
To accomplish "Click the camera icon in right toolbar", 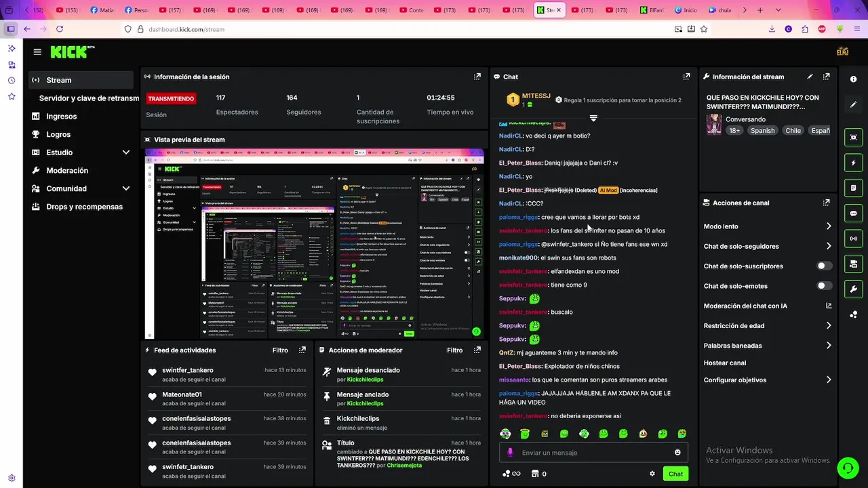I will click(x=853, y=264).
